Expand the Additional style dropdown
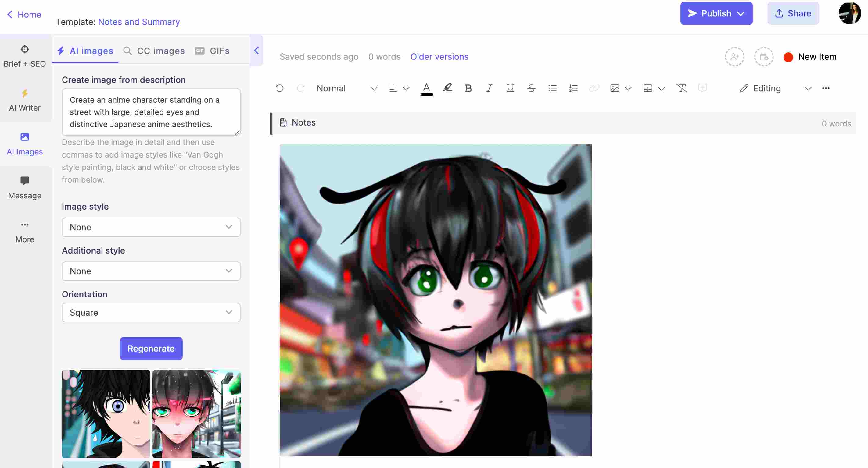The image size is (868, 468). [151, 270]
